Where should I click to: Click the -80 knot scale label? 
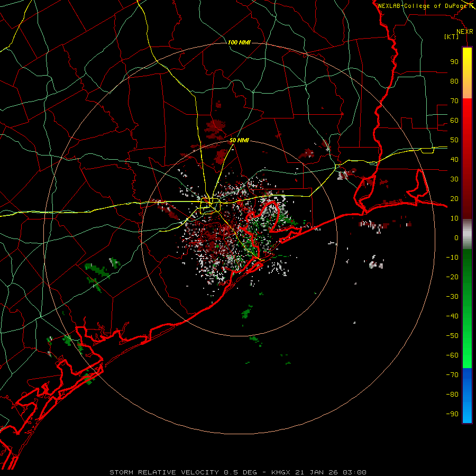452,395
